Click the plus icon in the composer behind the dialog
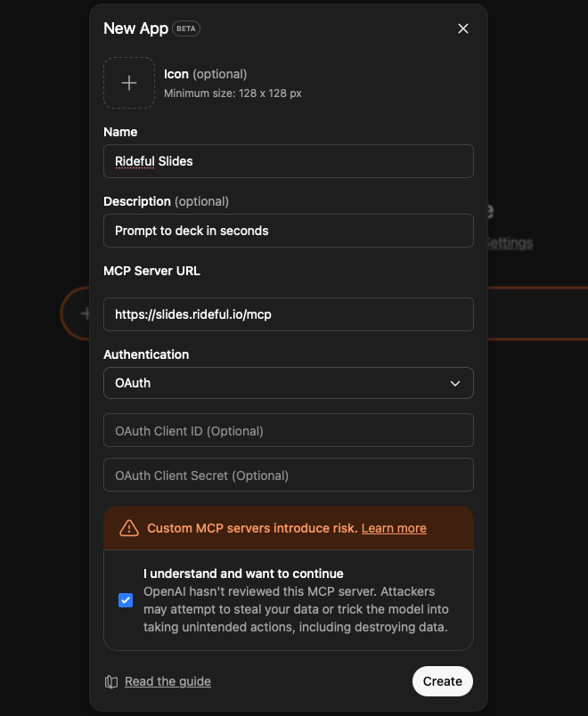The image size is (588, 716). click(85, 313)
